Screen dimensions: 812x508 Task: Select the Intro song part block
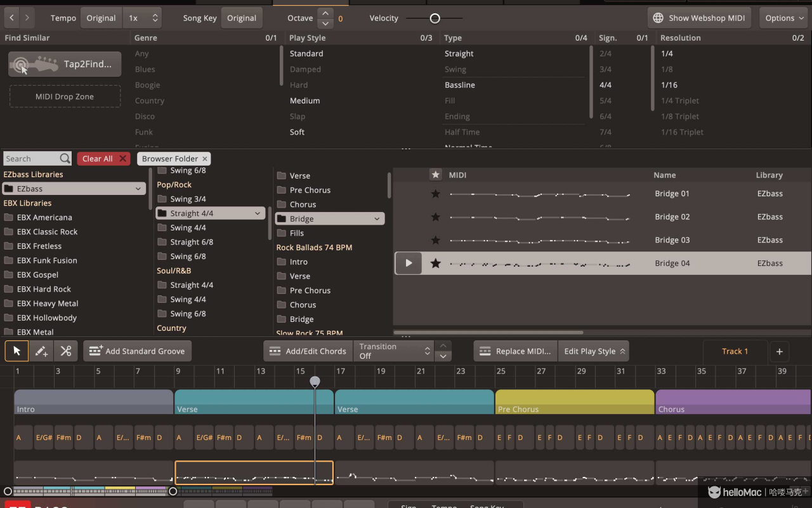(x=93, y=402)
